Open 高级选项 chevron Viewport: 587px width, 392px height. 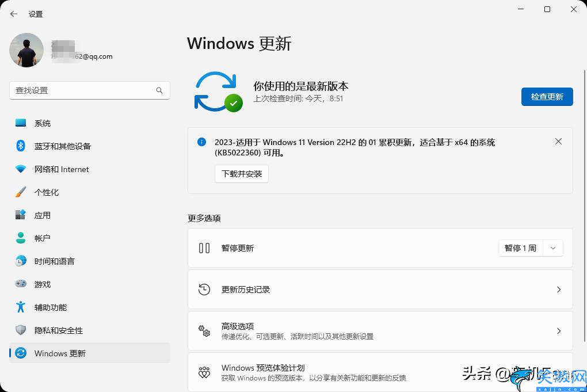[x=559, y=331]
